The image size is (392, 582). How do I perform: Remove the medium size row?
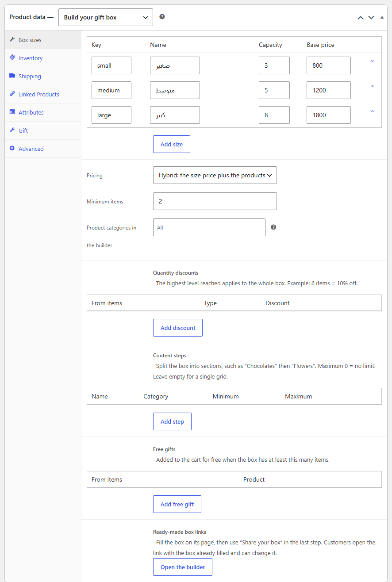click(372, 86)
